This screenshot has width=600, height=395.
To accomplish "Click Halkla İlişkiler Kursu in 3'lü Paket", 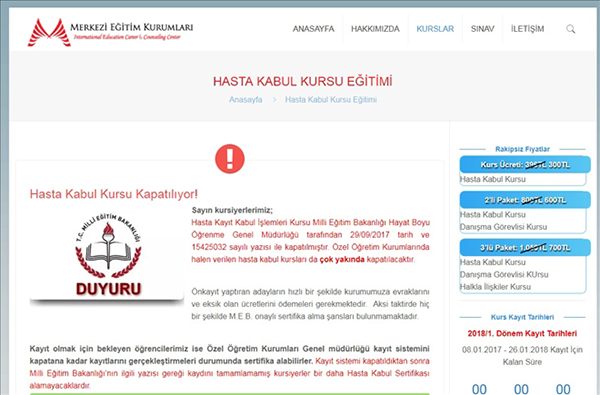I will [496, 287].
